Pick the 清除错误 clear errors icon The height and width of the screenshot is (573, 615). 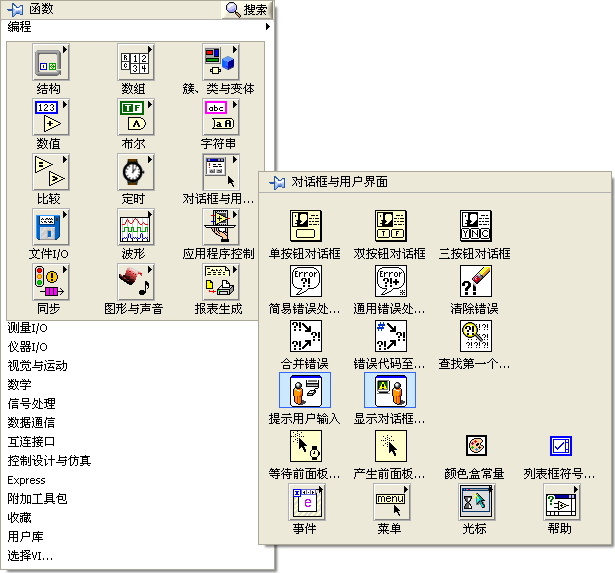click(474, 281)
